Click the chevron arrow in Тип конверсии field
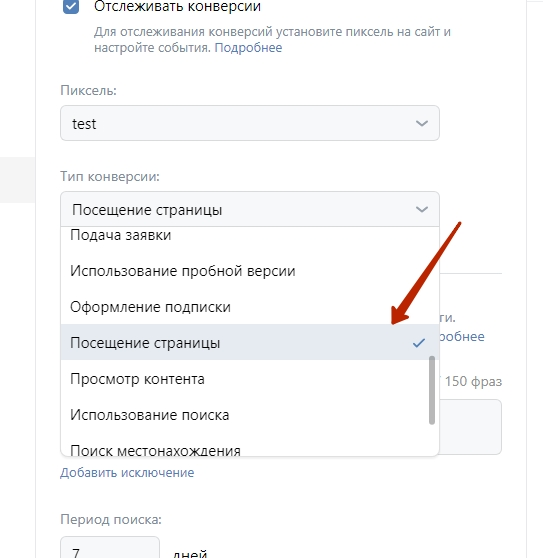 click(x=422, y=209)
